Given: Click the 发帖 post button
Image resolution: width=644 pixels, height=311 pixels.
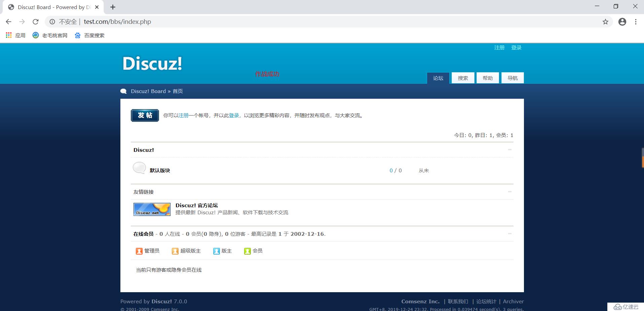Looking at the screenshot, I should [x=145, y=116].
